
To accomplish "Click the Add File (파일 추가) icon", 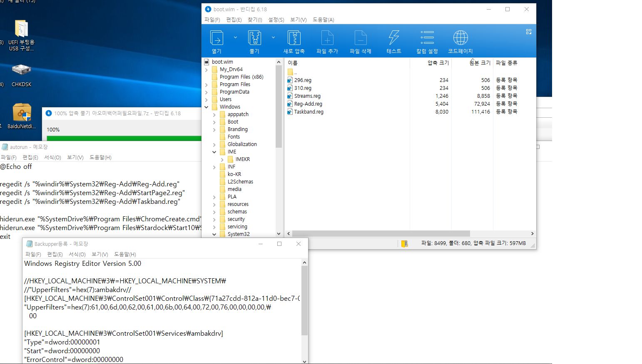I will [327, 38].
